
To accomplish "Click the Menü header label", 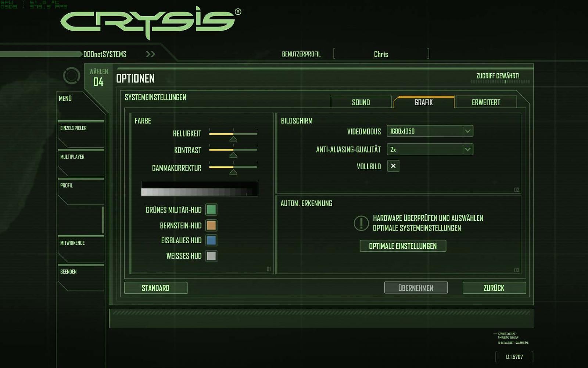I will click(65, 98).
